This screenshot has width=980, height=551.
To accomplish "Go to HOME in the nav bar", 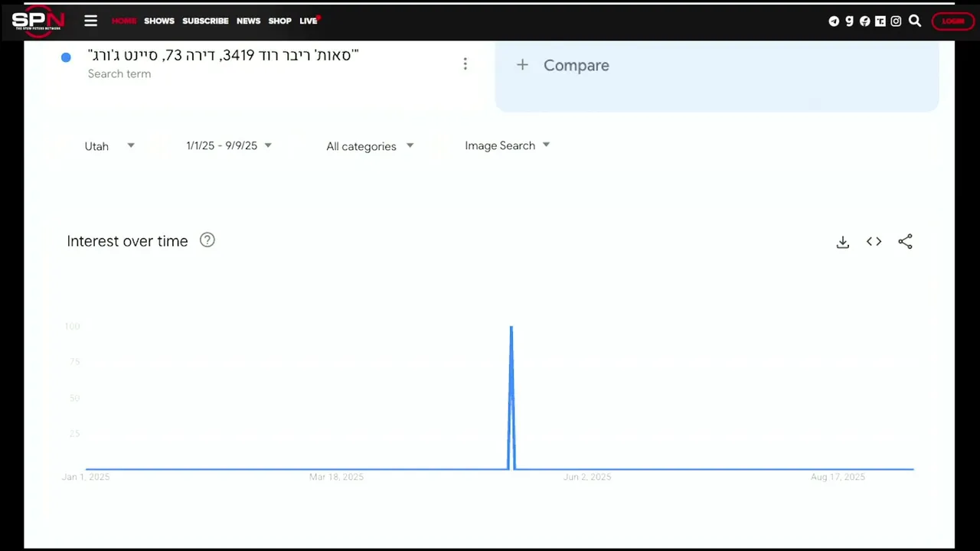I will [124, 21].
